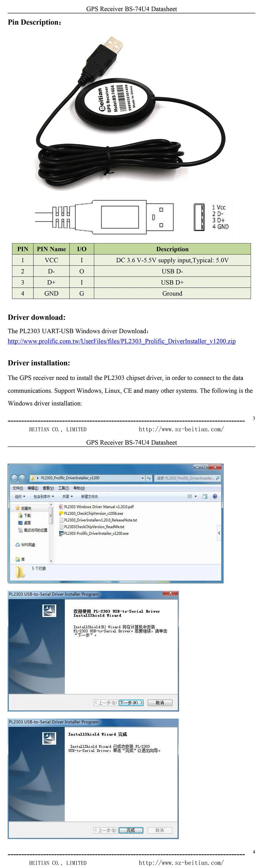263x868 pixels.
Task: Click the Explorer back navigation arrow
Action: click(x=14, y=478)
